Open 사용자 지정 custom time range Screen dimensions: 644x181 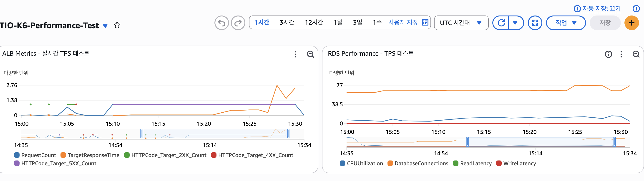(403, 22)
